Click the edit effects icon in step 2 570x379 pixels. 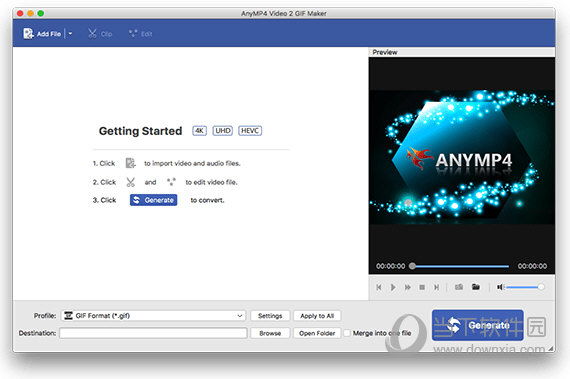(x=171, y=182)
